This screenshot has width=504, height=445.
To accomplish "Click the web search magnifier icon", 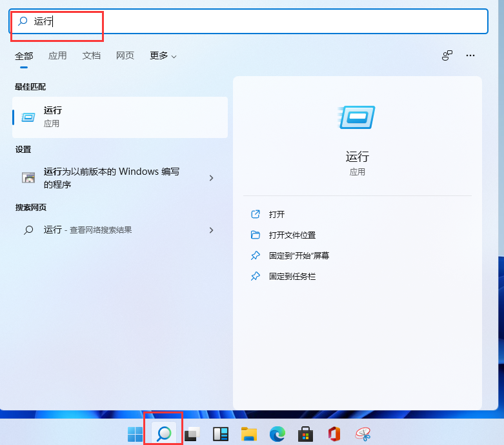I will pos(28,230).
